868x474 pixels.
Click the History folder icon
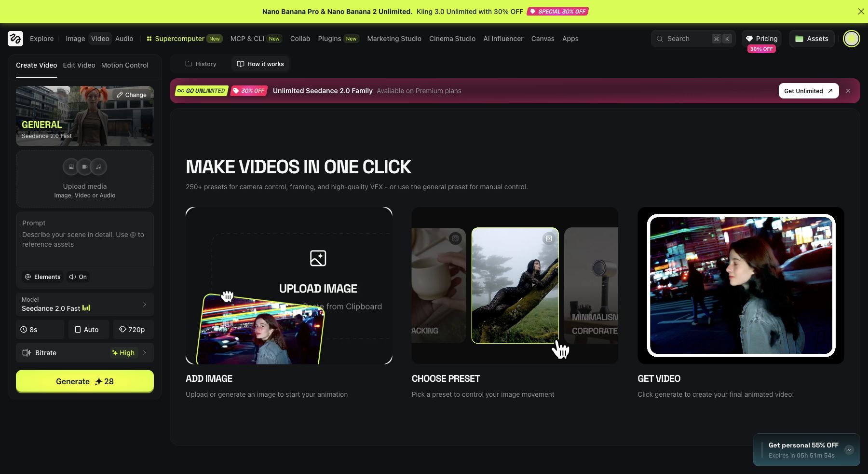189,64
